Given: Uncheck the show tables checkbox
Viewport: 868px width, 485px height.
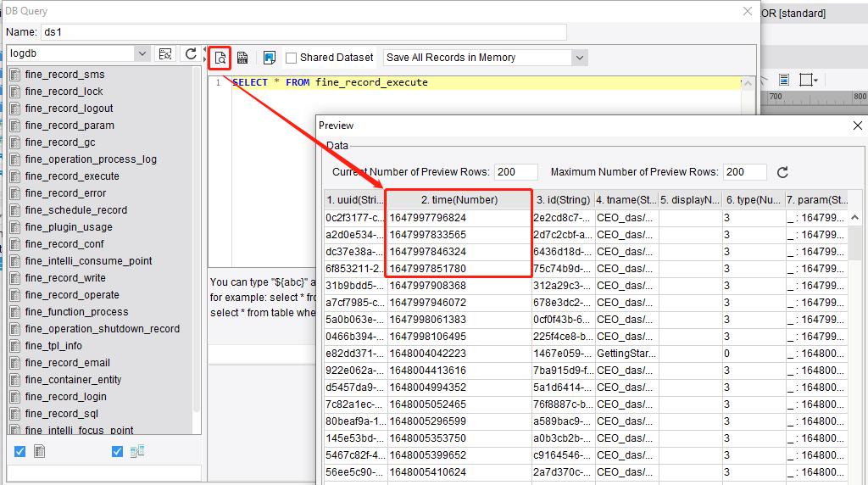Looking at the screenshot, I should pyautogui.click(x=20, y=452).
